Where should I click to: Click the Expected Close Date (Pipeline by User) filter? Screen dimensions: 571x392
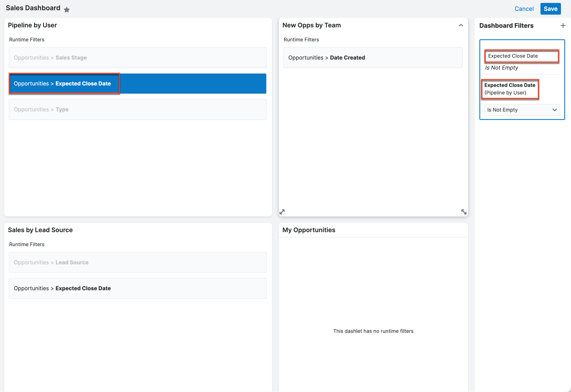point(510,89)
